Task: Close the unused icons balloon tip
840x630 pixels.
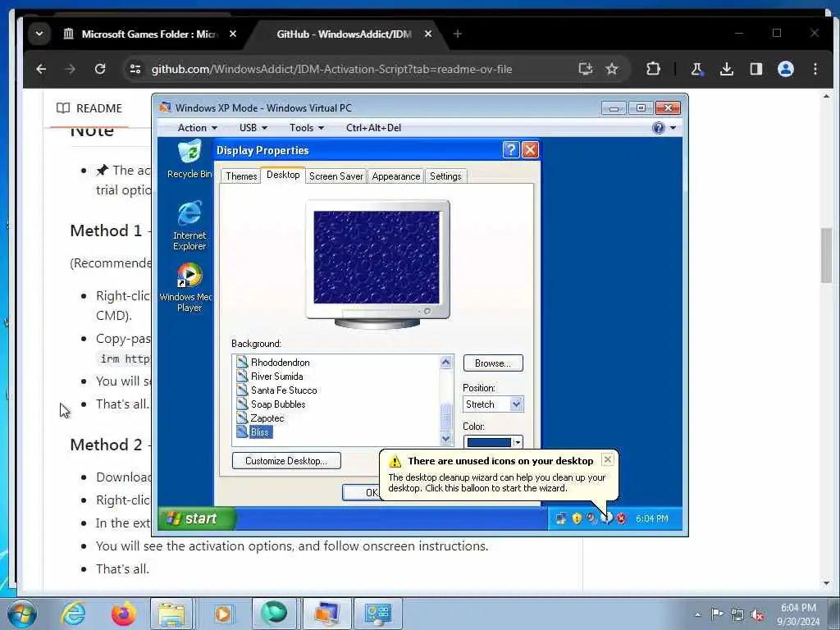Action: pos(608,459)
